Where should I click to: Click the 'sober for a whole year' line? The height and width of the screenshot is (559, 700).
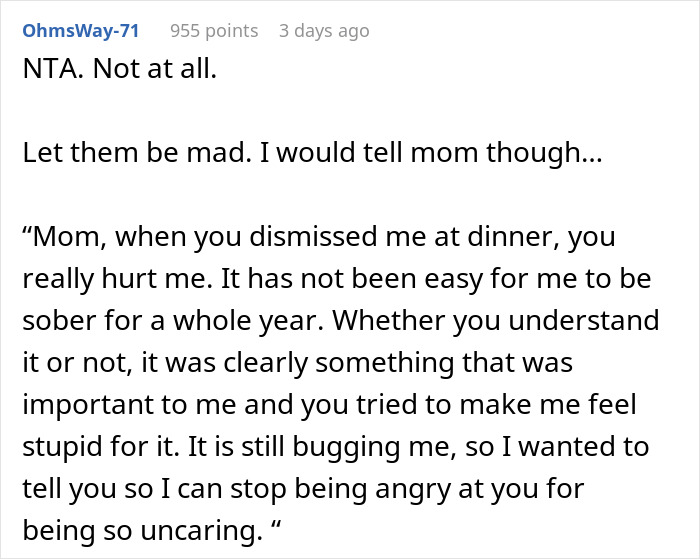point(341,321)
